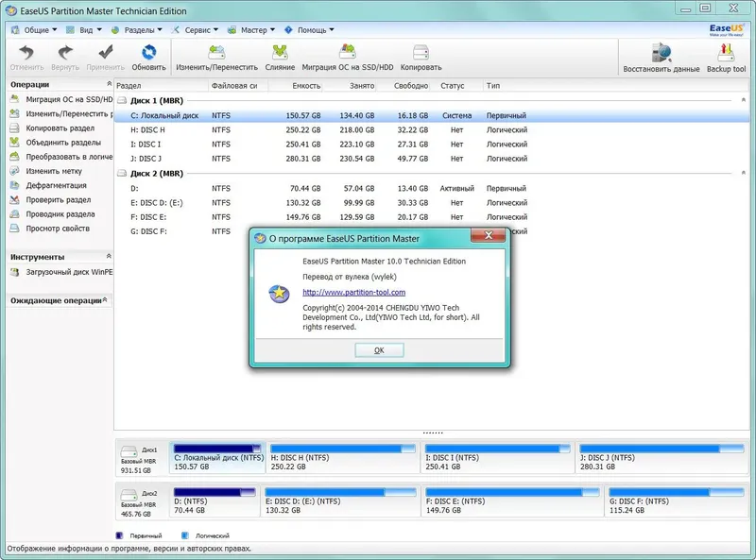Choose Изменить/Переместить in the Операции sidebar
Screen dimensions: 756x560
(61, 113)
